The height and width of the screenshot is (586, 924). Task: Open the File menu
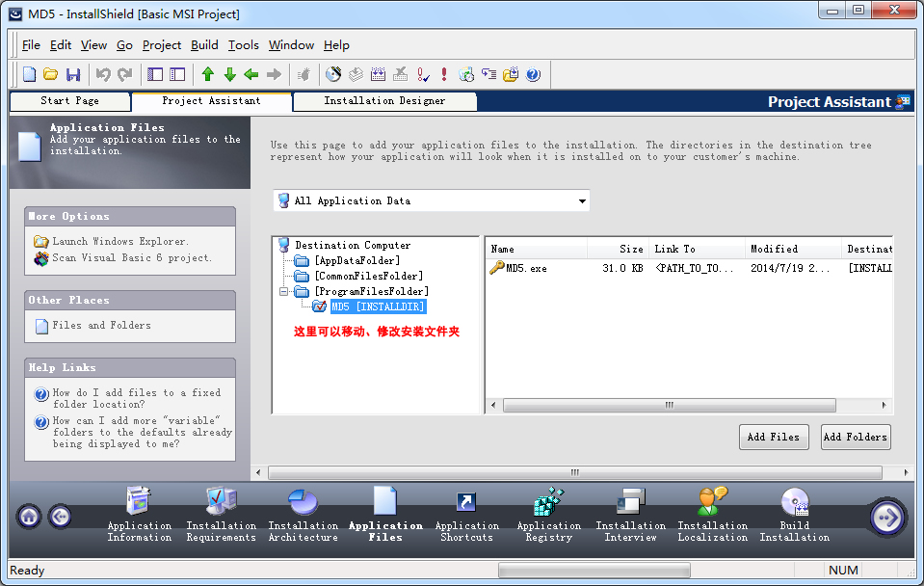point(31,45)
